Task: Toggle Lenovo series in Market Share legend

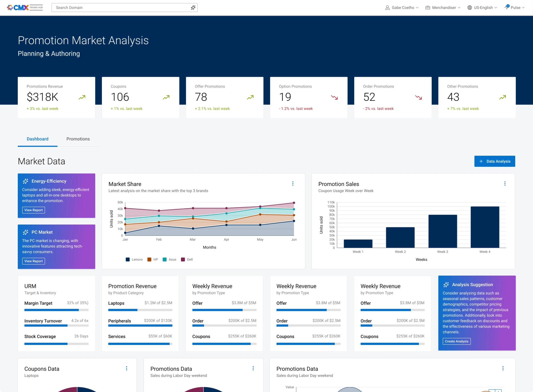Action: tap(134, 259)
